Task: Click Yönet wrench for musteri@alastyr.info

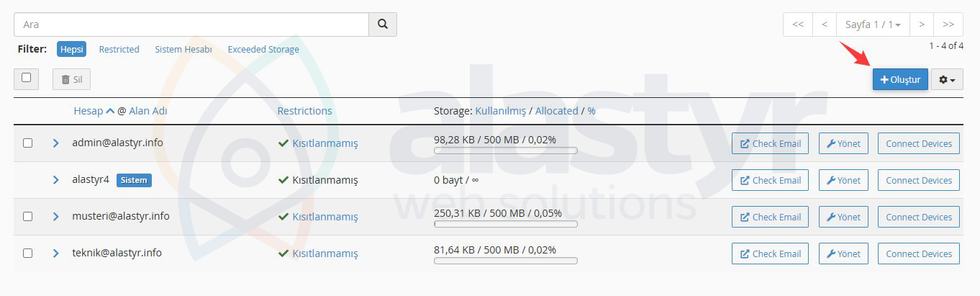Action: pyautogui.click(x=843, y=217)
